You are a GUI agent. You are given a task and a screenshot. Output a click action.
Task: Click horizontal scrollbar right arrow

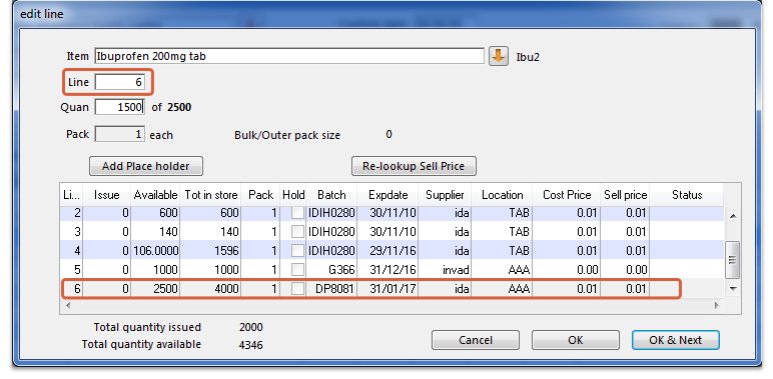pyautogui.click(x=717, y=306)
